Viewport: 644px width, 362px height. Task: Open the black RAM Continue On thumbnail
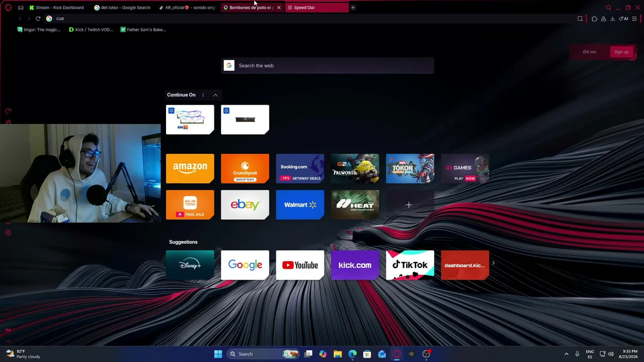[x=245, y=120]
